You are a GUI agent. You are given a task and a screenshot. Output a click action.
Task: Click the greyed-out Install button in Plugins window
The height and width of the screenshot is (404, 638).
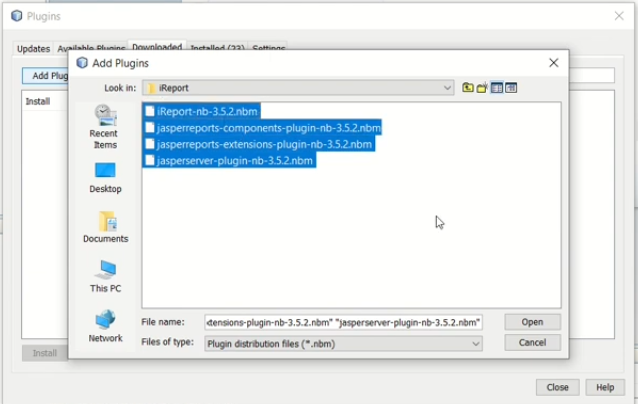click(x=45, y=353)
